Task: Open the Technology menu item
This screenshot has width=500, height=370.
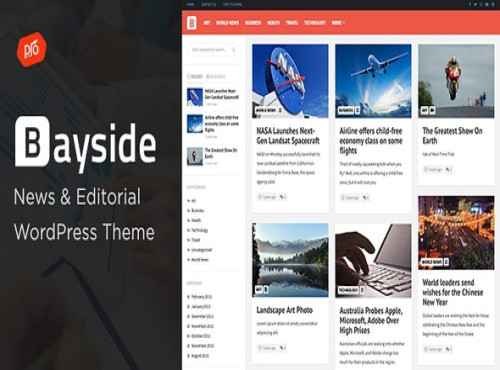Action: 315,23
